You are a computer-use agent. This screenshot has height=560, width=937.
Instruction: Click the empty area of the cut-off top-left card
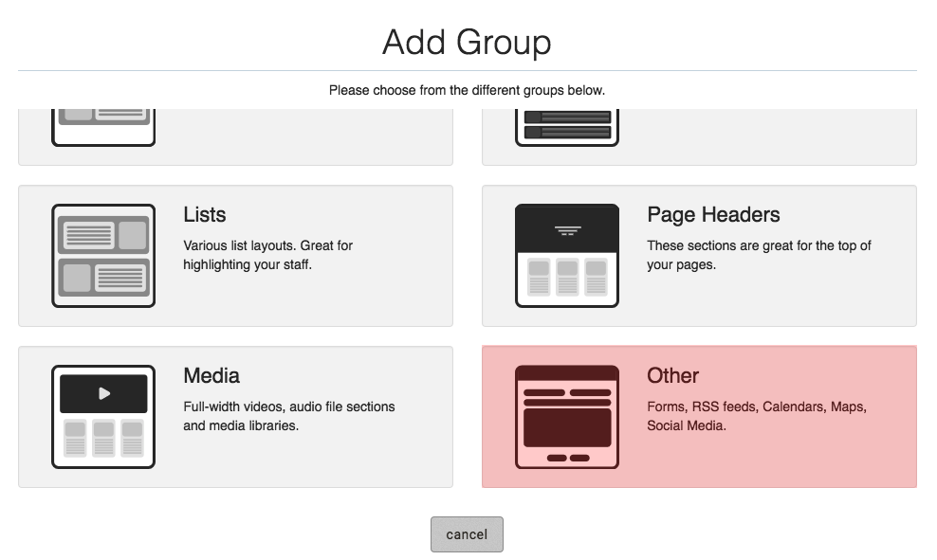(303, 136)
